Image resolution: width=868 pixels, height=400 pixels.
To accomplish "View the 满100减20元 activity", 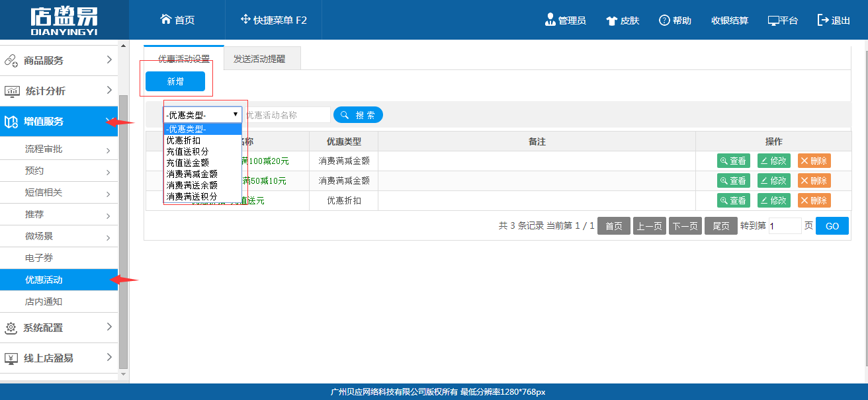I will click(734, 161).
